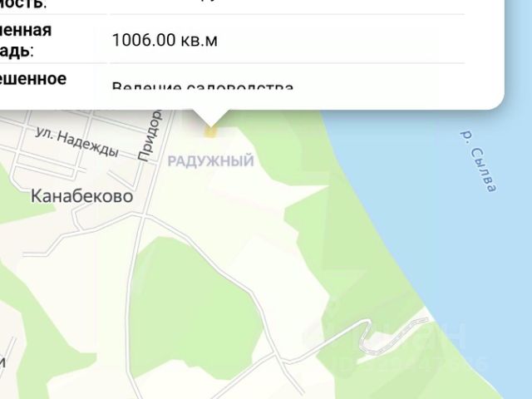532x399 pixels.
Task: Select the Канабеково village label
Action: (81, 196)
